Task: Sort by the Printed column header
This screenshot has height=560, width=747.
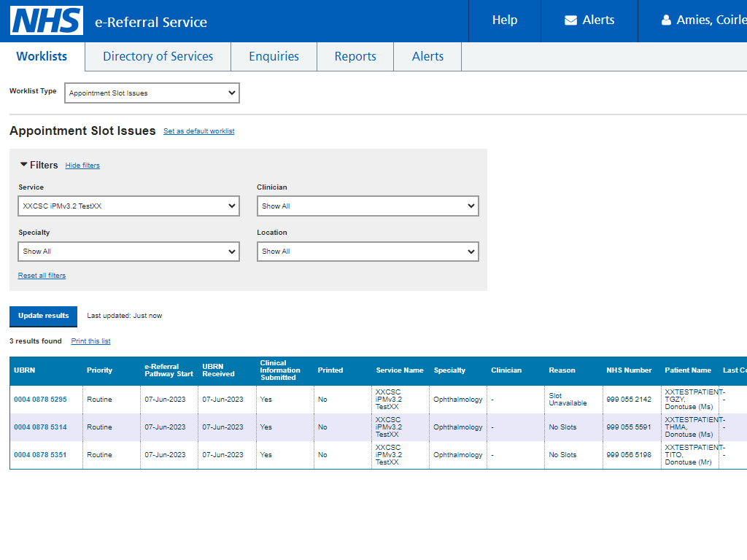Action: click(x=330, y=370)
